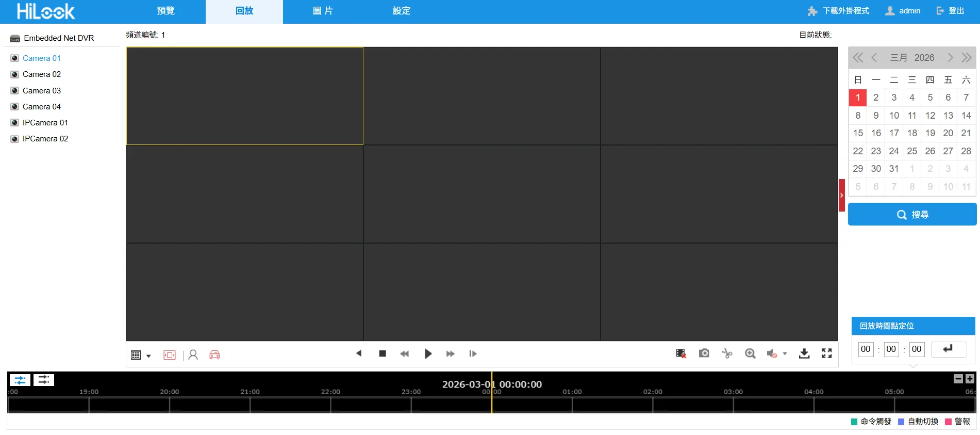Screen dimensions: 980x435
Task: Toggle second timeline switch icon
Action: pyautogui.click(x=44, y=380)
